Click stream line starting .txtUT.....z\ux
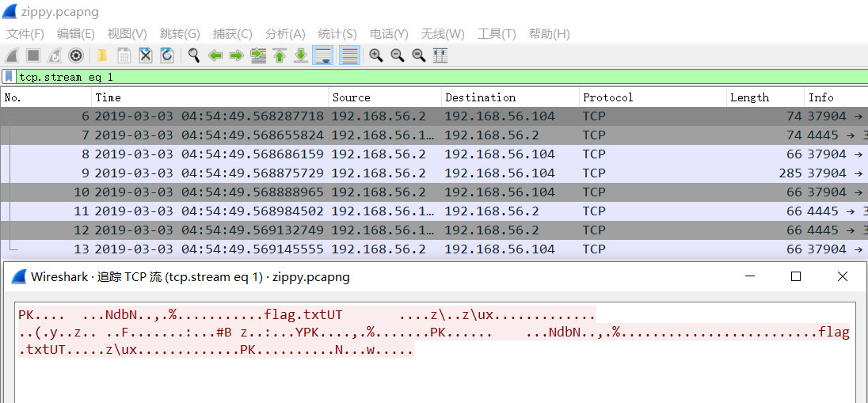The height and width of the screenshot is (403, 868). click(216, 350)
